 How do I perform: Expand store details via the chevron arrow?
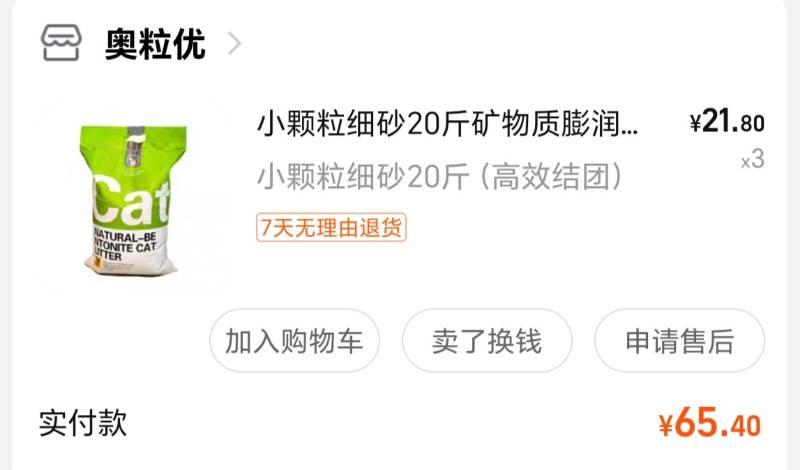click(234, 43)
